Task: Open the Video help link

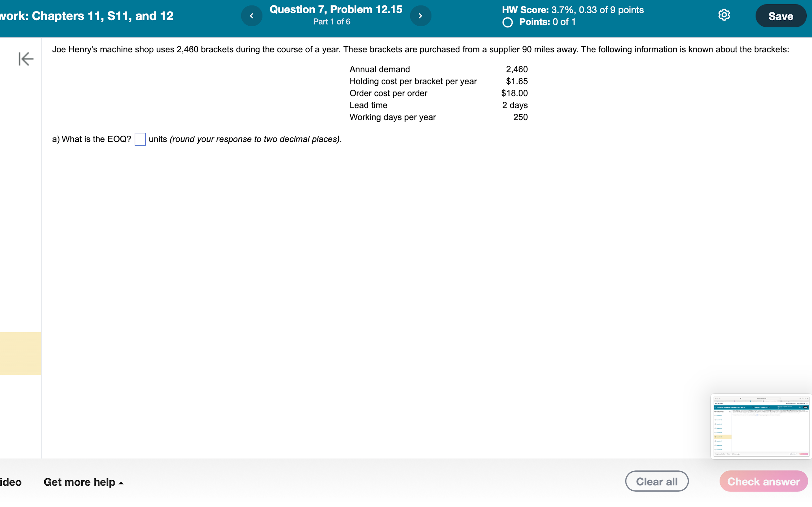Action: (10, 482)
